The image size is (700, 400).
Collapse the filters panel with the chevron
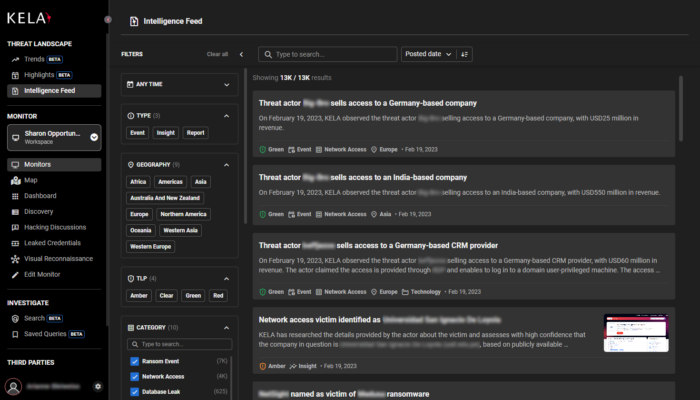pos(242,54)
